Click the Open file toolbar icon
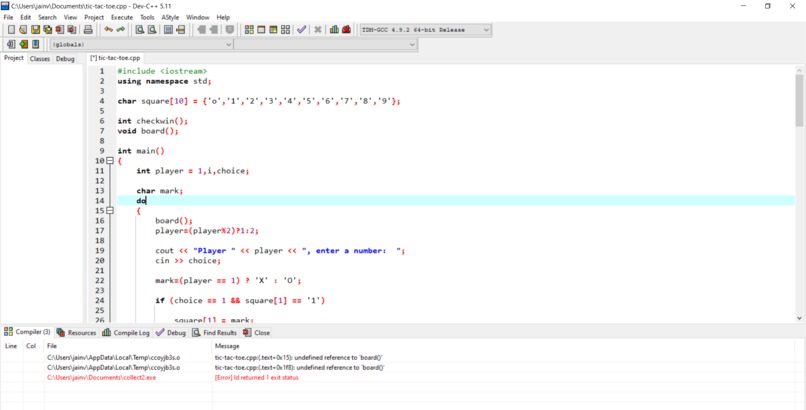 (x=23, y=30)
